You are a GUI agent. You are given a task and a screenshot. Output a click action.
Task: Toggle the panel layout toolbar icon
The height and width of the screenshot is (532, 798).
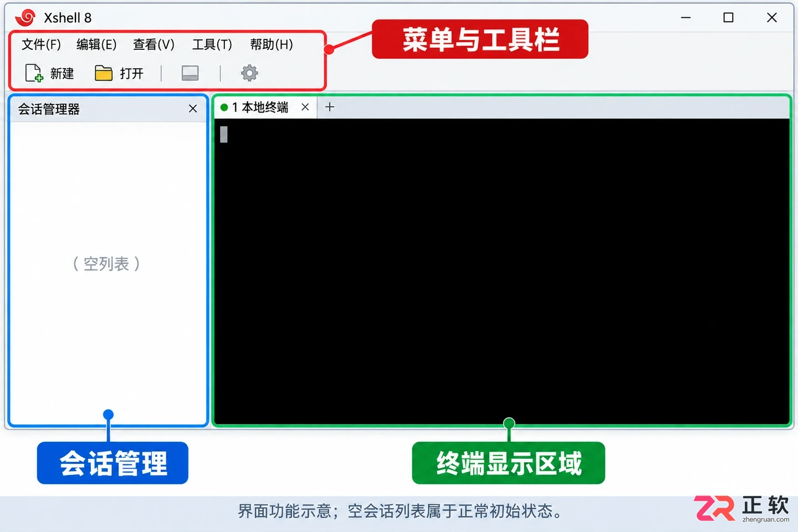click(190, 73)
